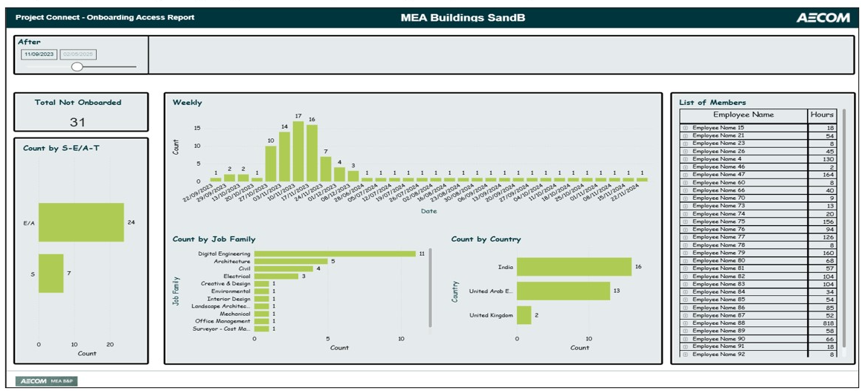Select the 10/11/2023 weekly bar with 14
This screenshot has height=391, width=868.
click(285, 157)
